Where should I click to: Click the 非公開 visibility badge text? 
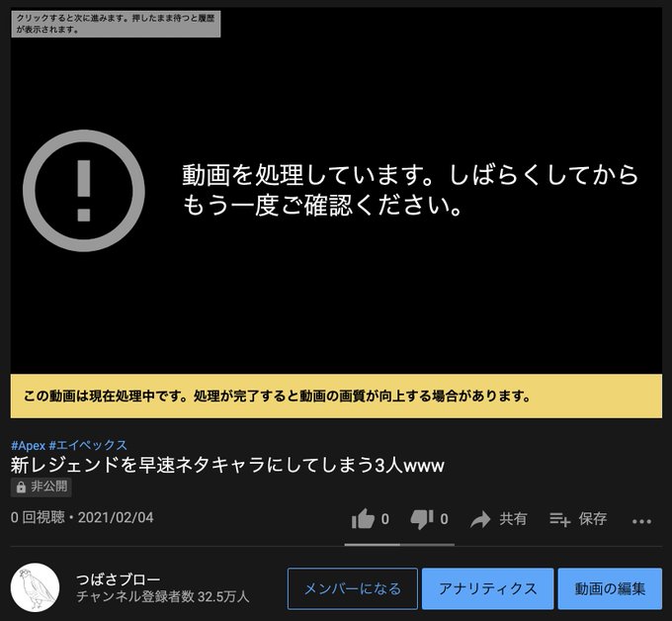pyautogui.click(x=48, y=487)
